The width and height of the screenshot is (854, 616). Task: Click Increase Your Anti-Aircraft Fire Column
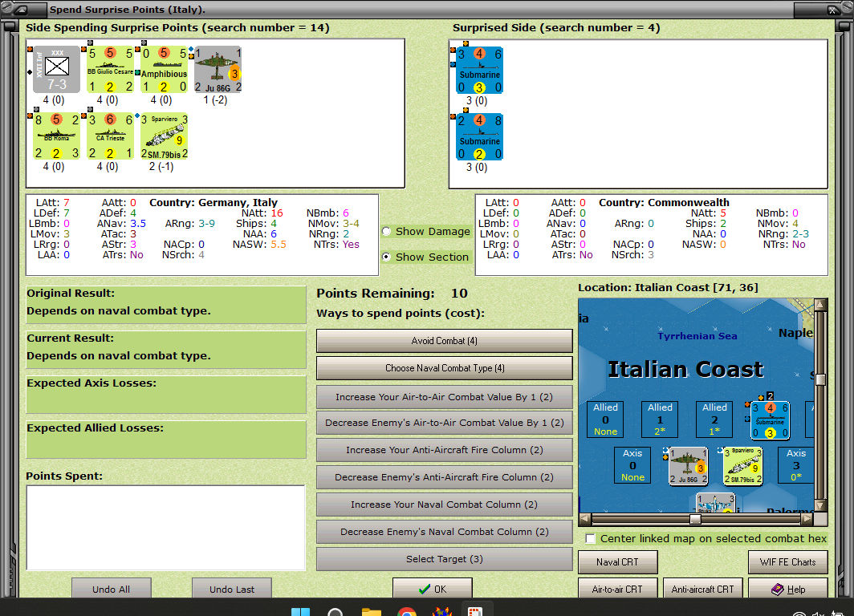pos(445,449)
